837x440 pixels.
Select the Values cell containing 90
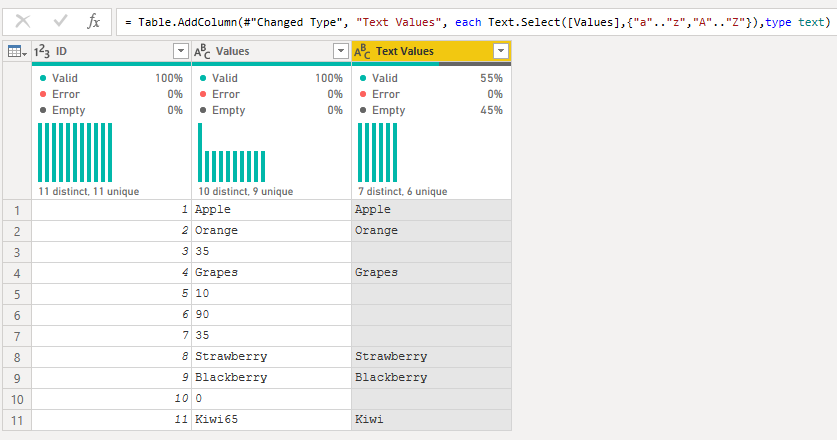click(271, 315)
